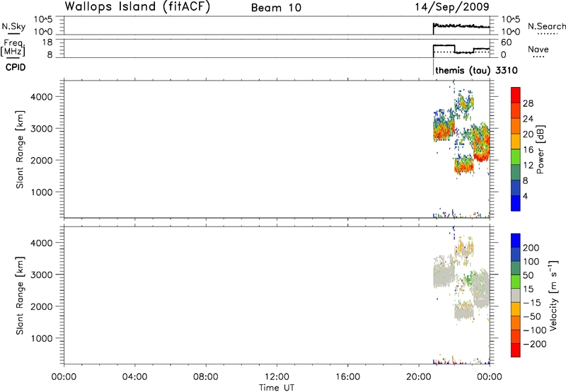Click the '-100' label on Velocity colorbar

coord(534,330)
